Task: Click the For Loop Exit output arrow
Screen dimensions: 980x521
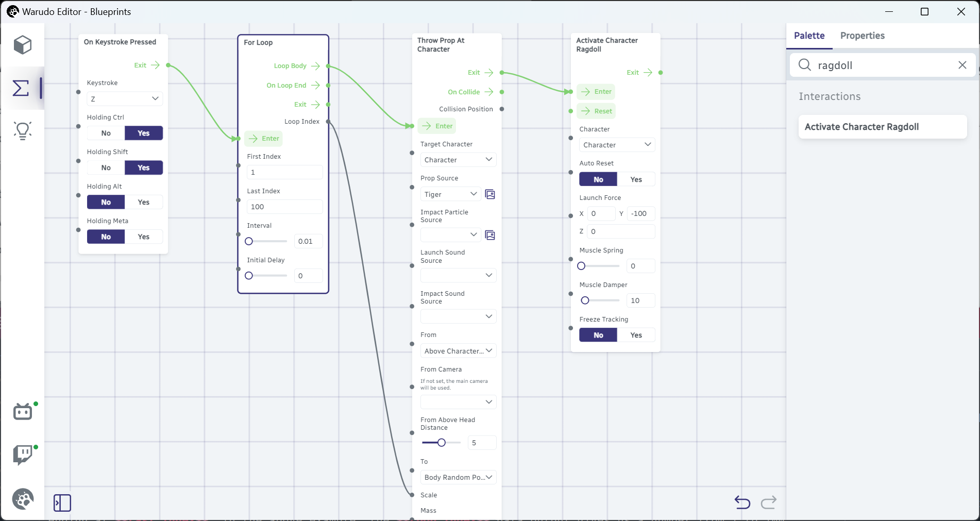Action: (x=316, y=105)
